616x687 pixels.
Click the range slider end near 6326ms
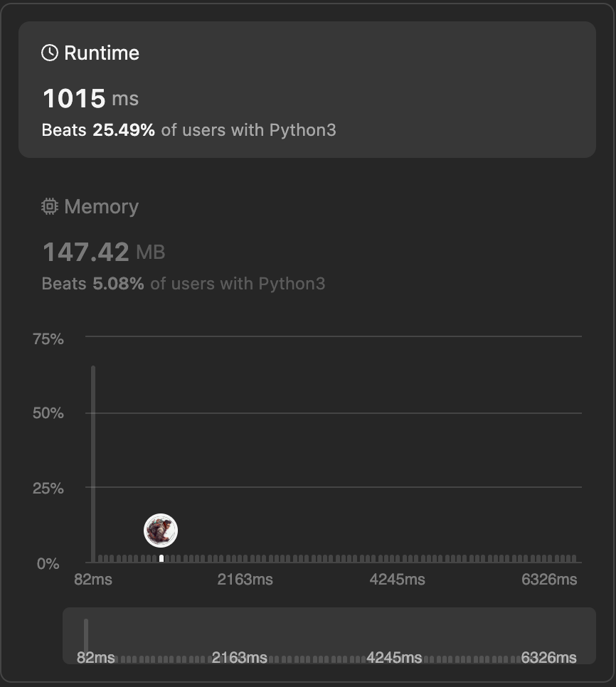click(x=548, y=658)
